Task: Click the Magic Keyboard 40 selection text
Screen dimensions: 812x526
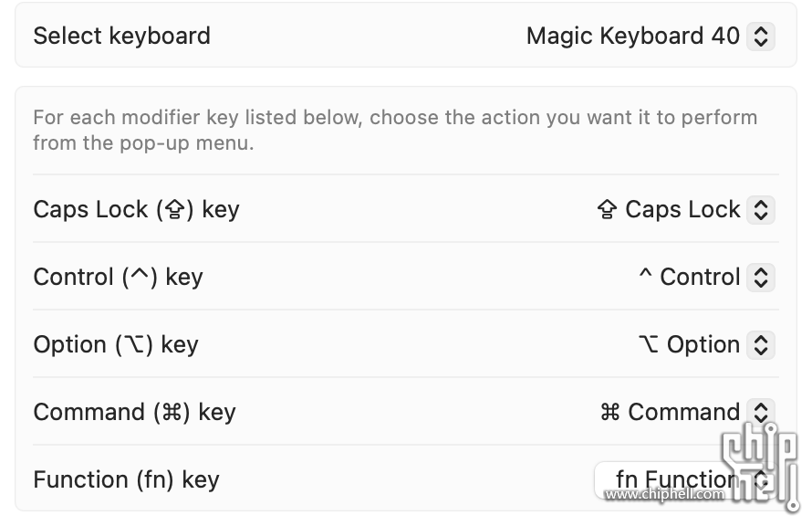Action: (633, 37)
